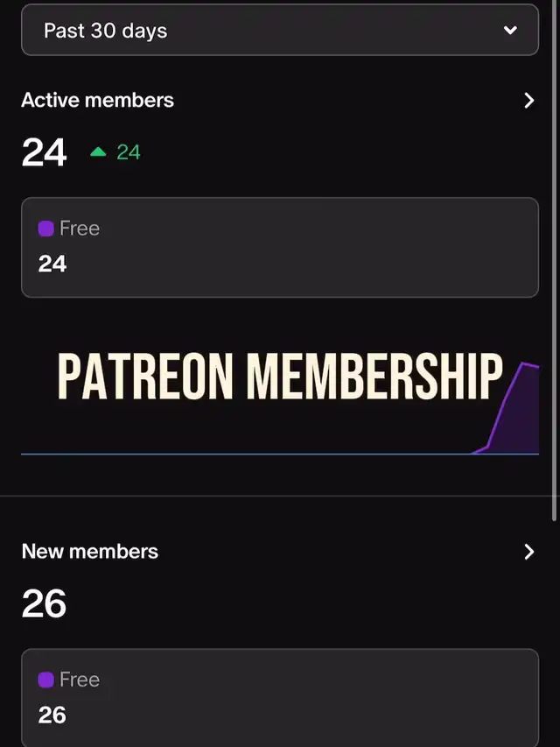The image size is (560, 747).
Task: Click the large Active members total of 24
Action: (x=44, y=152)
